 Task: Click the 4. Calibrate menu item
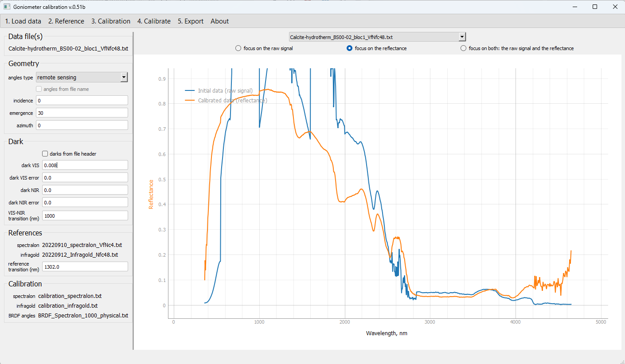point(154,21)
